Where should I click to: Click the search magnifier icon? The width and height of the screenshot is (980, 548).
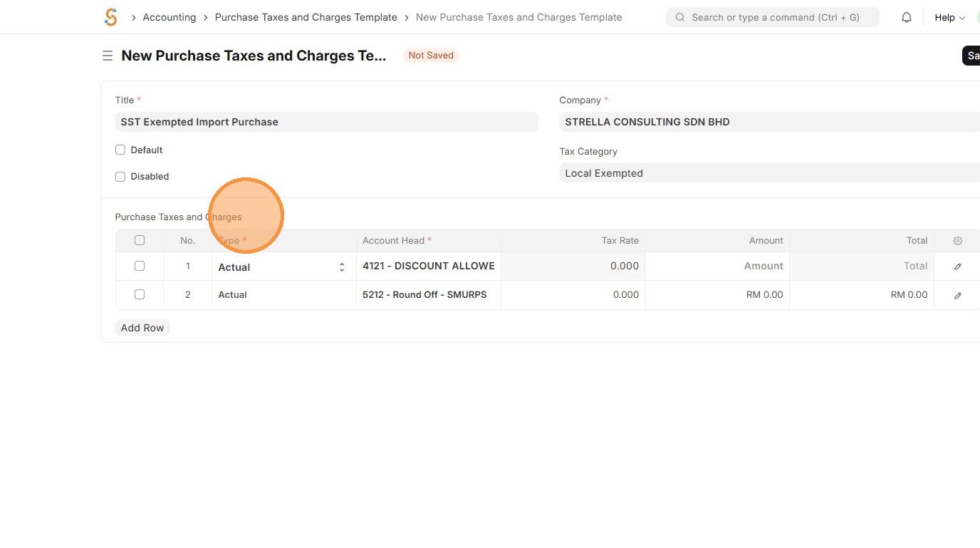point(680,17)
